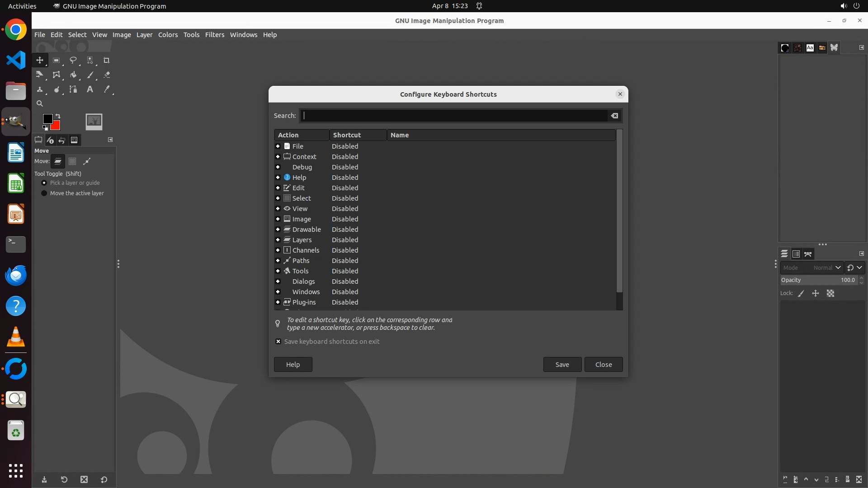The height and width of the screenshot is (488, 868).
Task: Swap foreground and background colors
Action: click(x=58, y=116)
